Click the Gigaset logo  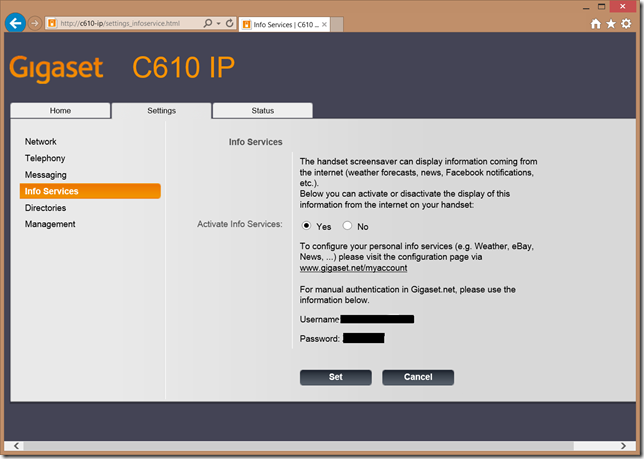click(x=56, y=68)
